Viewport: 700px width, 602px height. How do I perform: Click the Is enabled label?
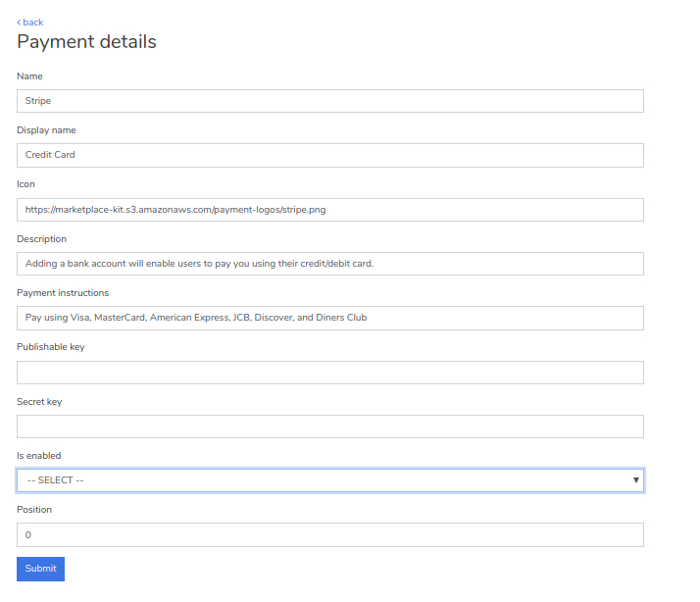[x=39, y=456]
